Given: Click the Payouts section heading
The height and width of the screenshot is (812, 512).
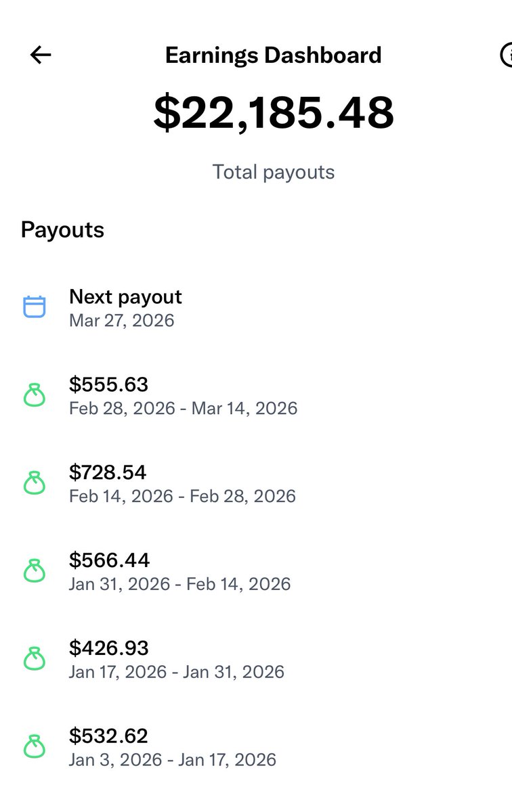Looking at the screenshot, I should point(62,230).
